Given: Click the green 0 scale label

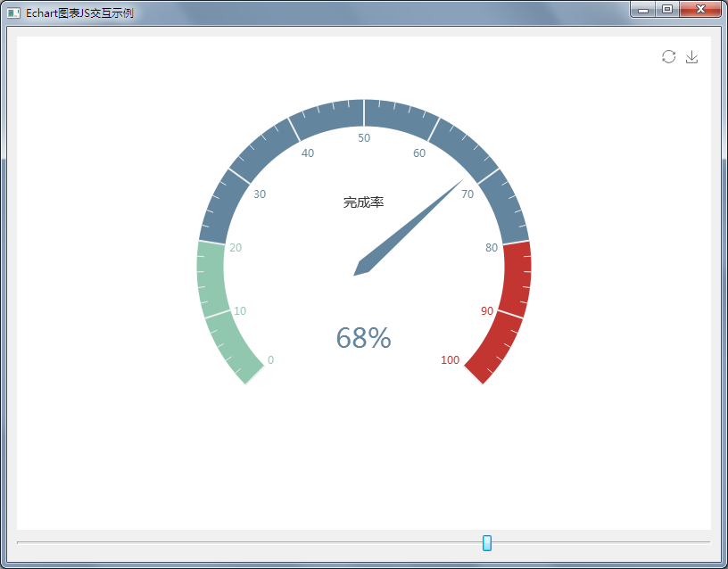Looking at the screenshot, I should point(270,360).
